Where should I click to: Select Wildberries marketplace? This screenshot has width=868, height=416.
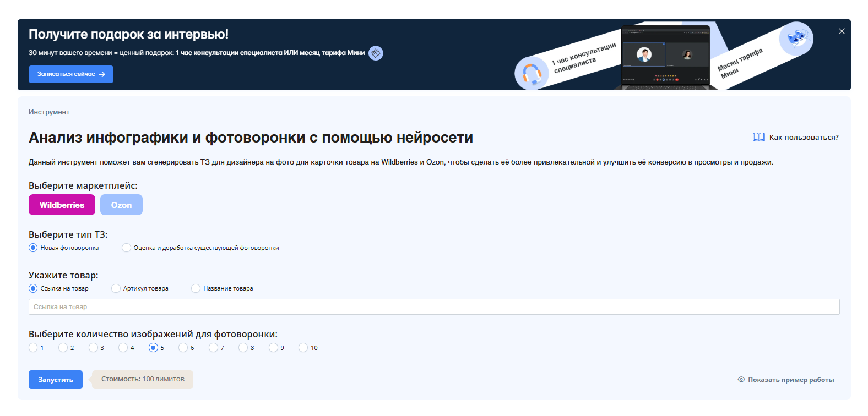click(62, 205)
